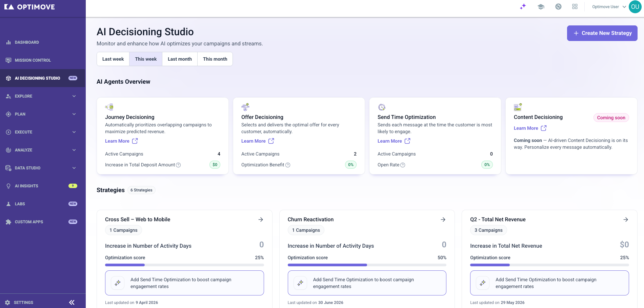Select the Last month tab
This screenshot has width=644, height=308.
180,59
